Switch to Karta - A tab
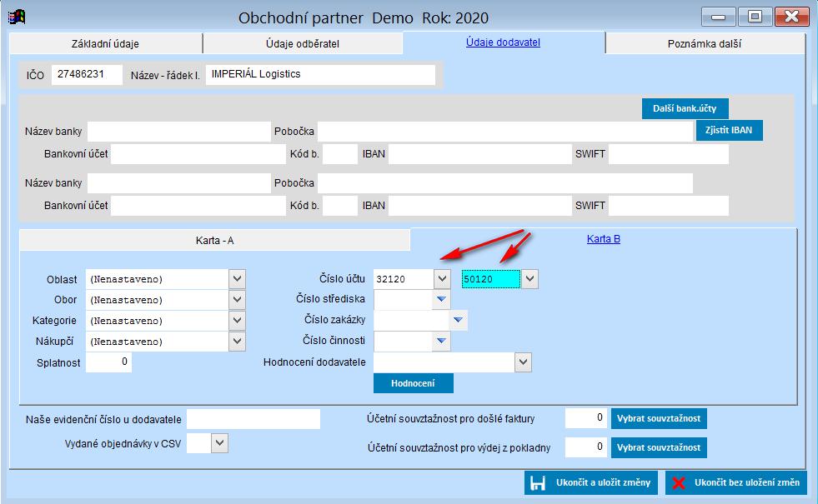The width and height of the screenshot is (818, 504). tap(214, 240)
